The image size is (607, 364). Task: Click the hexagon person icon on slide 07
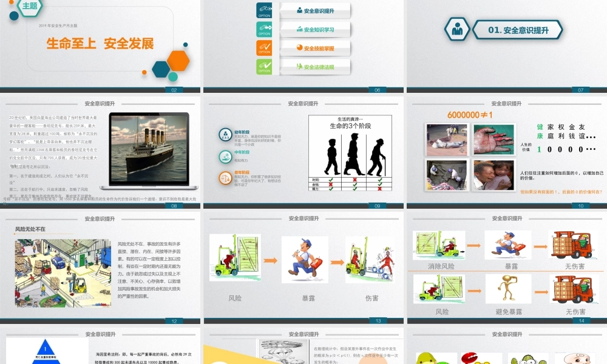pos(457,29)
